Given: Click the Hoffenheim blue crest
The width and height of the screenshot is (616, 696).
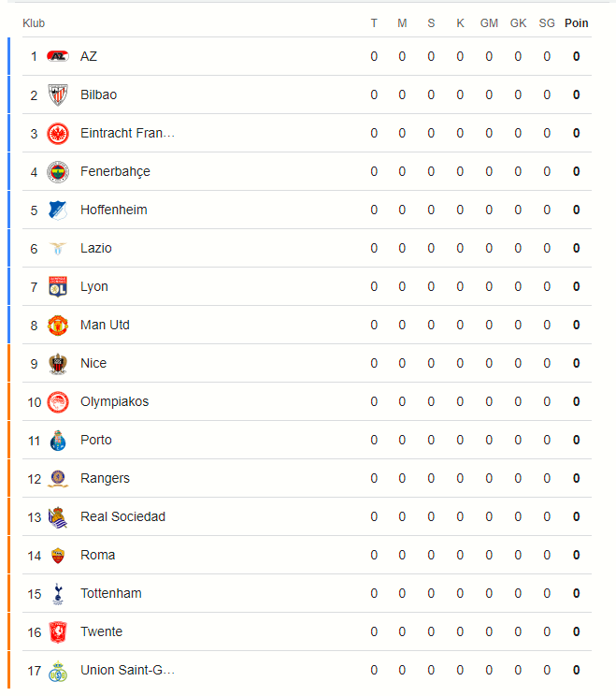Looking at the screenshot, I should click(x=58, y=210).
